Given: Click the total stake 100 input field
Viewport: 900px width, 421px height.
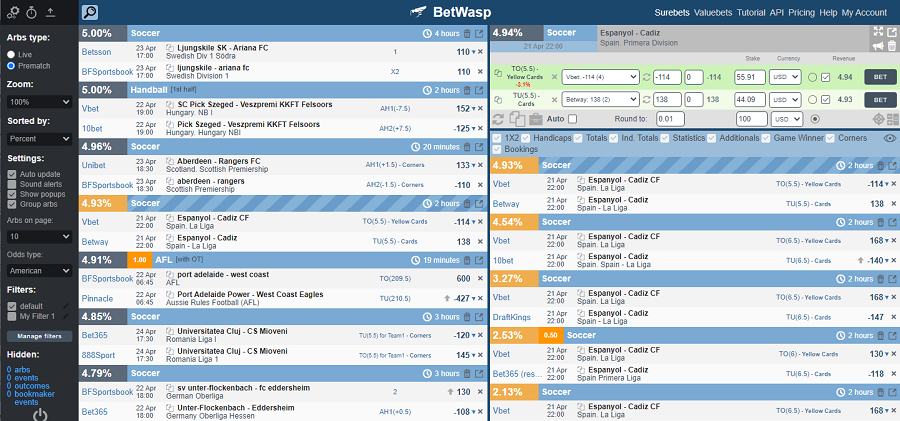Looking at the screenshot, I should click(x=751, y=119).
